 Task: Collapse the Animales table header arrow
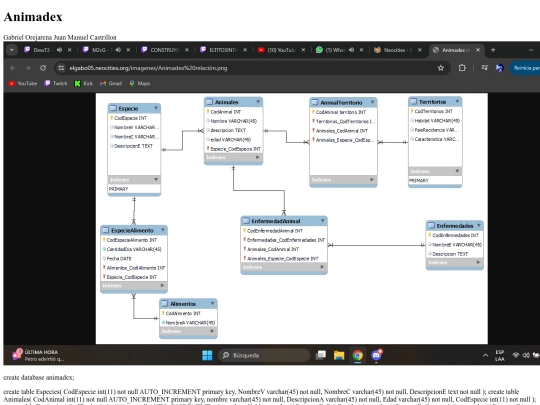tap(258, 102)
